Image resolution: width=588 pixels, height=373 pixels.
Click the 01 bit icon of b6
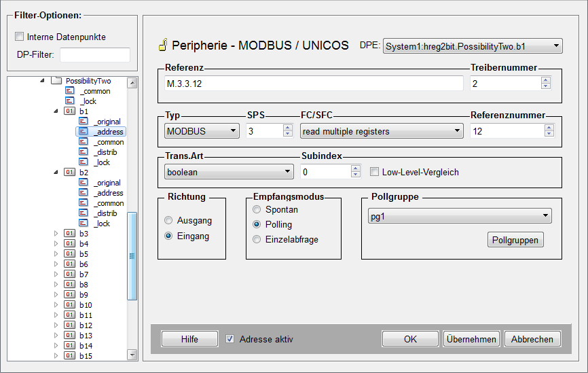(x=69, y=264)
